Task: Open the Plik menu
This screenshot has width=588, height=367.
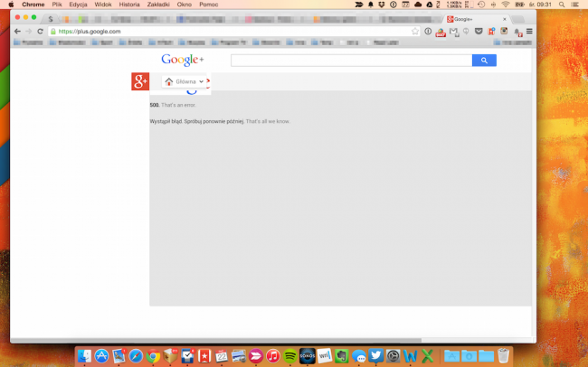Action: pos(57,5)
